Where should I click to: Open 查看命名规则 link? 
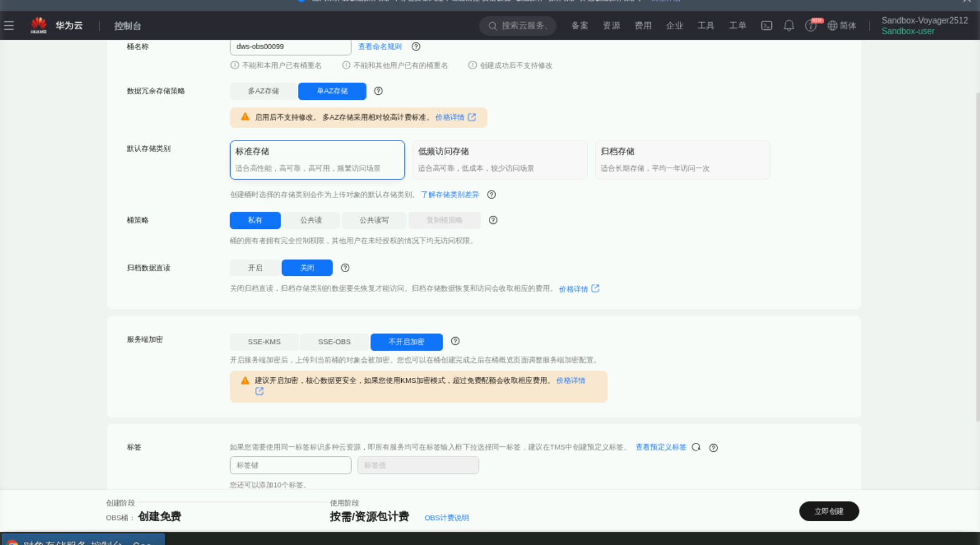point(380,46)
